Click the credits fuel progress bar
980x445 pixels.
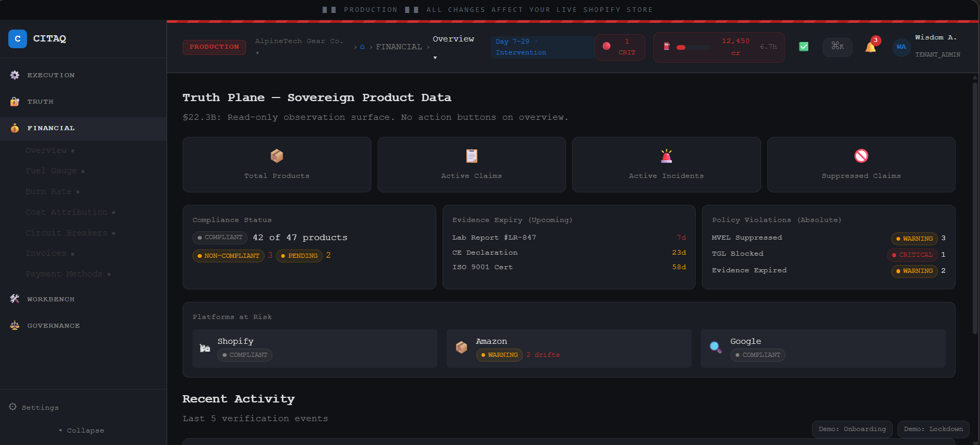(x=694, y=47)
